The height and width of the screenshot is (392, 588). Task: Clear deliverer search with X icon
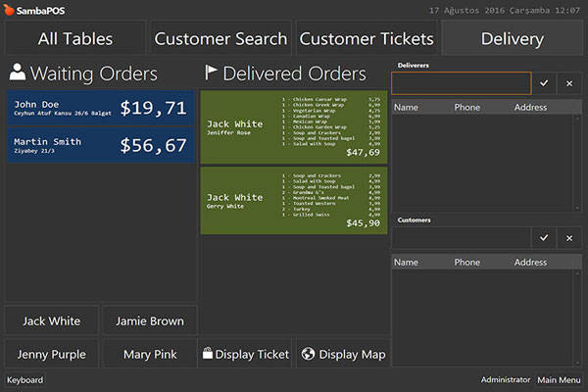click(569, 83)
